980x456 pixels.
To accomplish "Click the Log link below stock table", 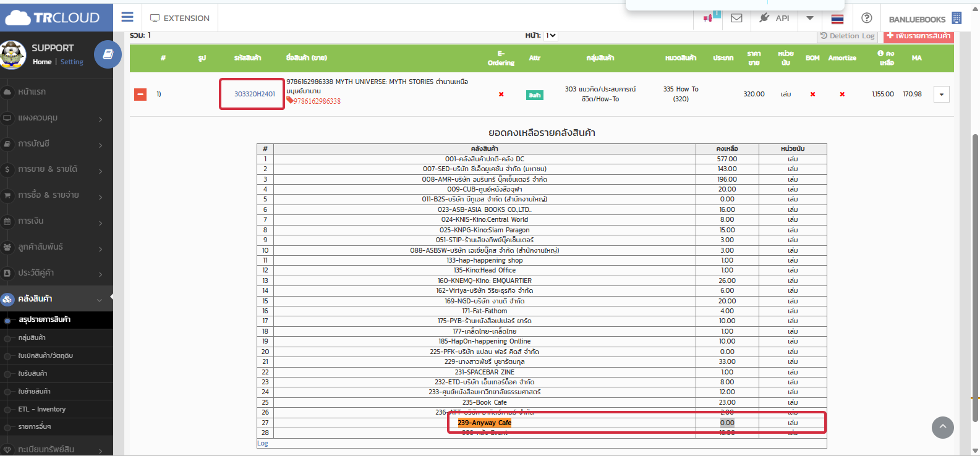I will (263, 443).
